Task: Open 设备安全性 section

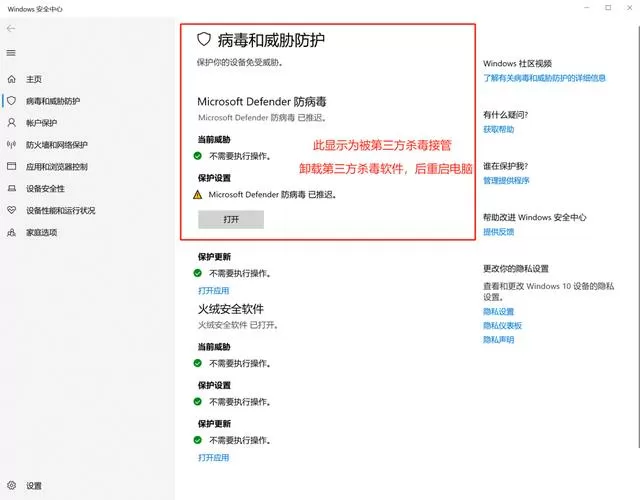Action: point(45,189)
